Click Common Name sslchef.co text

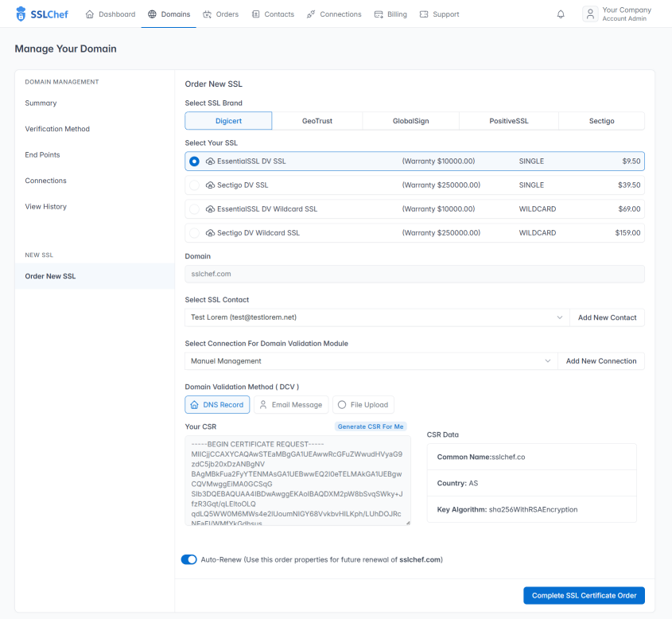(481, 457)
